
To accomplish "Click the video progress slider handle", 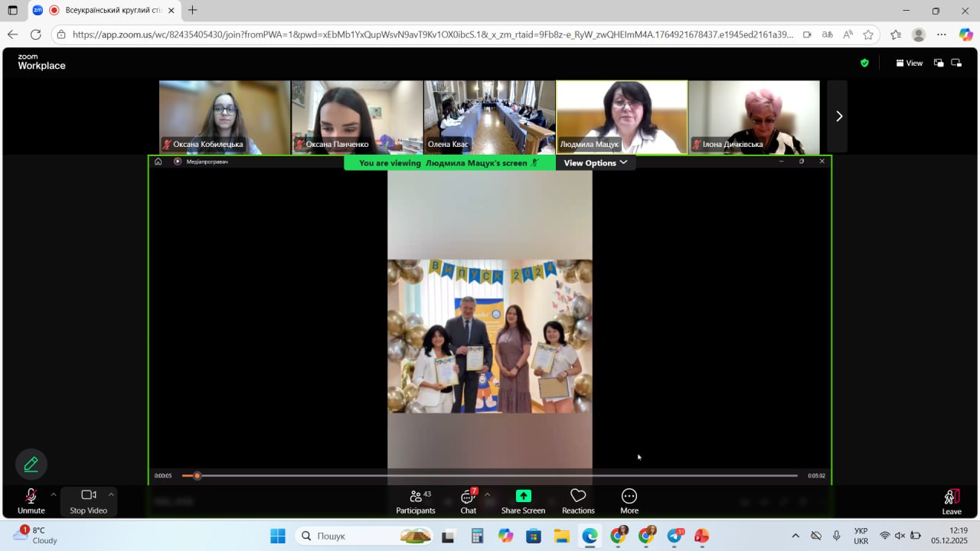I will (197, 476).
